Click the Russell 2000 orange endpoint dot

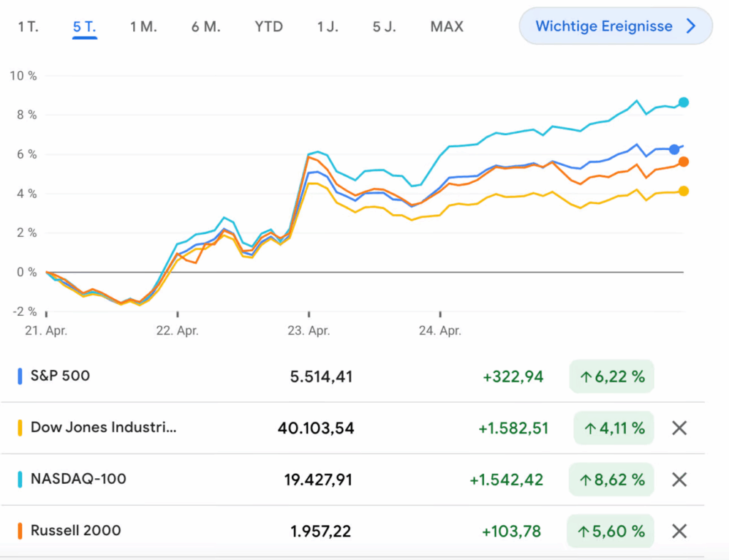point(683,162)
